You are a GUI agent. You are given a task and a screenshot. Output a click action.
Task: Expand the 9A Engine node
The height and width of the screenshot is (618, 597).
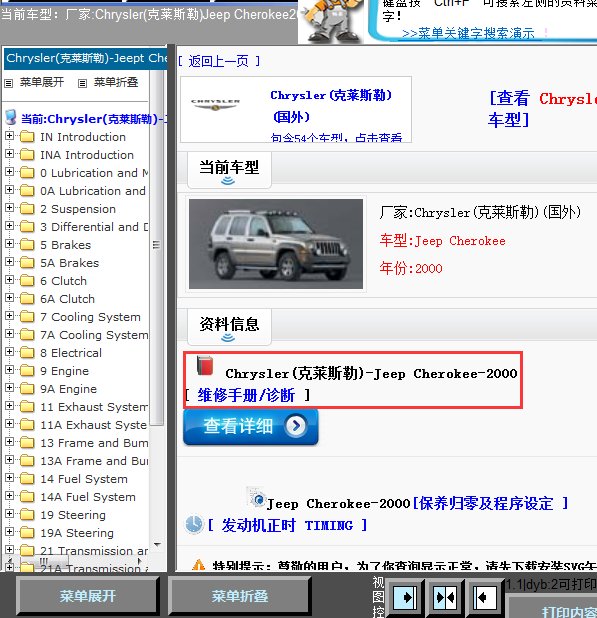[x=9, y=388]
